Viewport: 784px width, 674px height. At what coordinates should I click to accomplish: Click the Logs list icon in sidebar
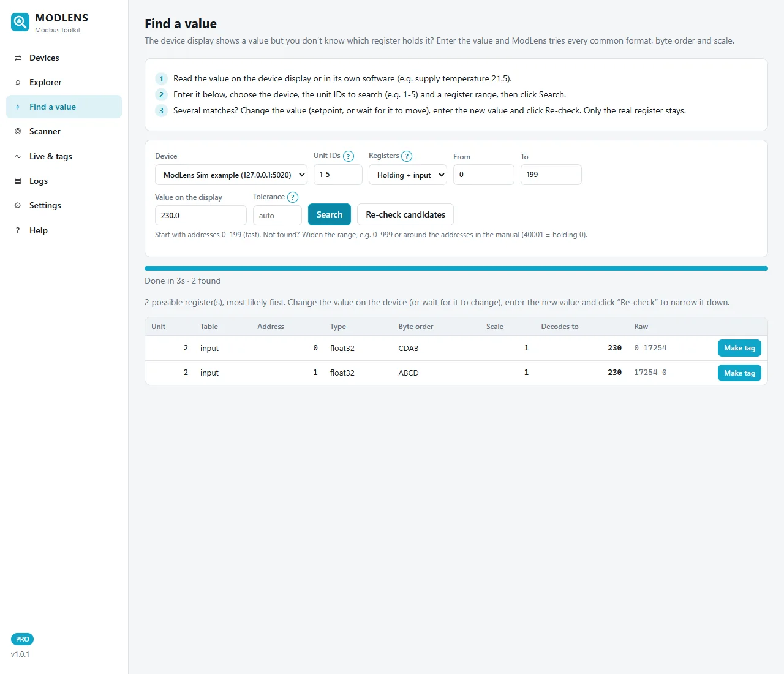[18, 181]
